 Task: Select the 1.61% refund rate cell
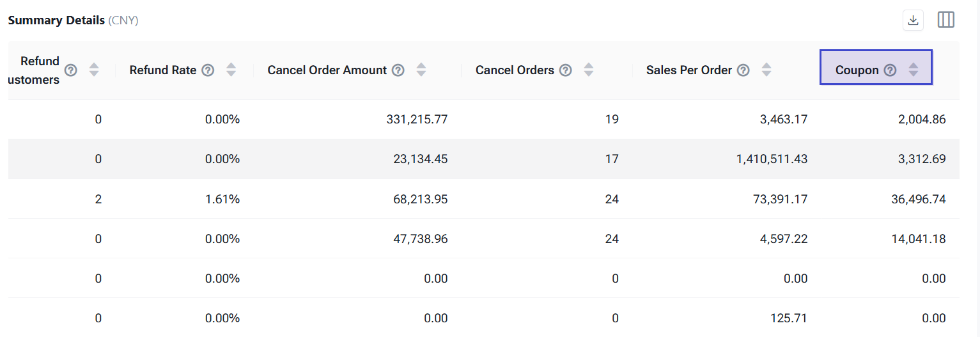pyautogui.click(x=222, y=200)
